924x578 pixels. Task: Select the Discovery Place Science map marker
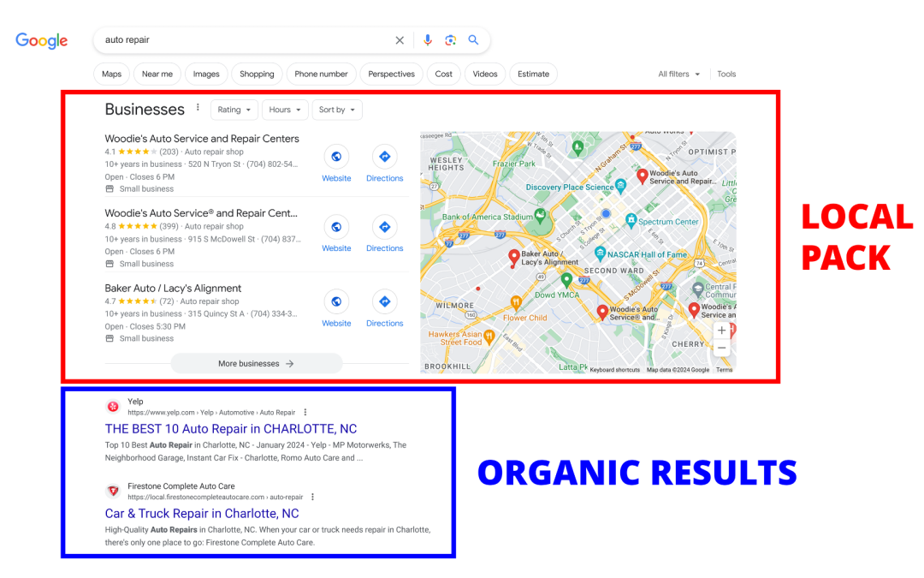[x=620, y=186]
